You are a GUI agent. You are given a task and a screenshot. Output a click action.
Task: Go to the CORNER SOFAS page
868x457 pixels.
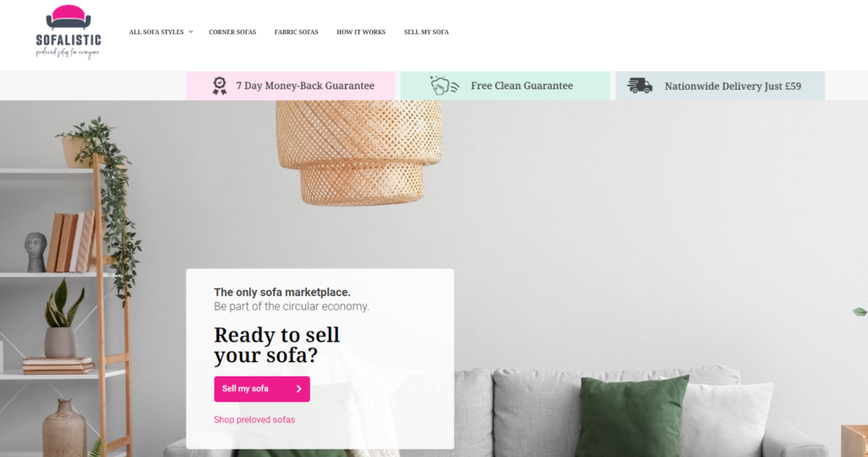coord(232,32)
